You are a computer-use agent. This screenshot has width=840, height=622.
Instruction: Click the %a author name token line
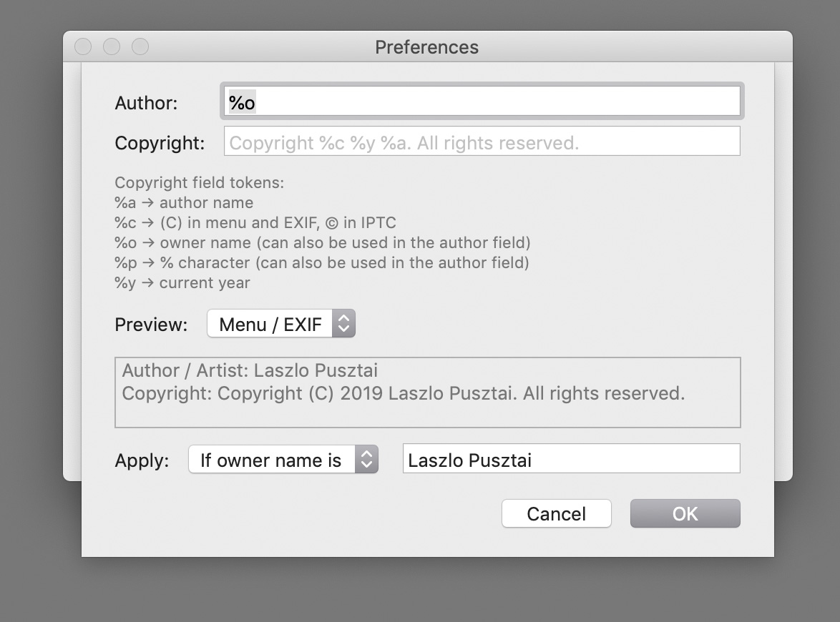(184, 203)
